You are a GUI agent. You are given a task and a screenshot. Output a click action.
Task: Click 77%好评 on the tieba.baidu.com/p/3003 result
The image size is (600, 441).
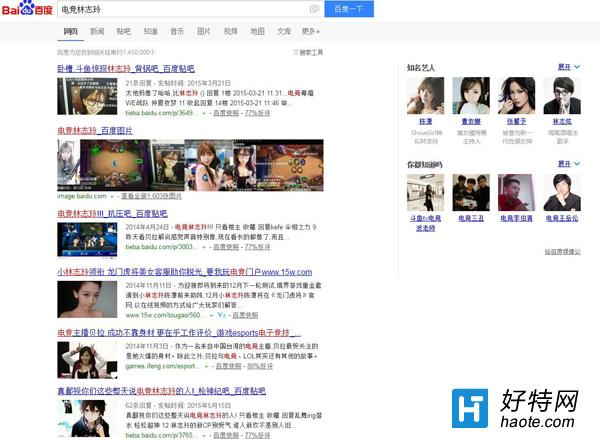[x=258, y=247]
